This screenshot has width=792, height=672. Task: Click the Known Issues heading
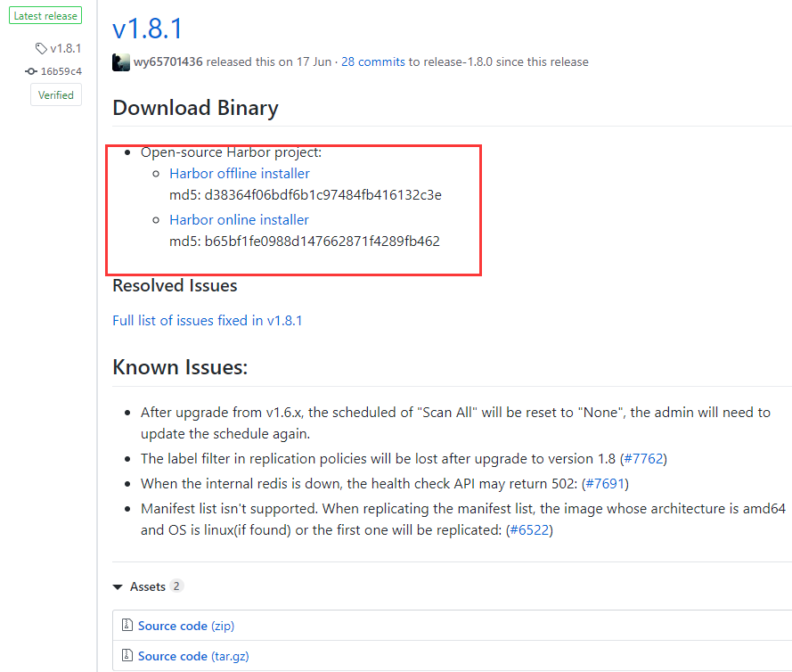pos(180,367)
